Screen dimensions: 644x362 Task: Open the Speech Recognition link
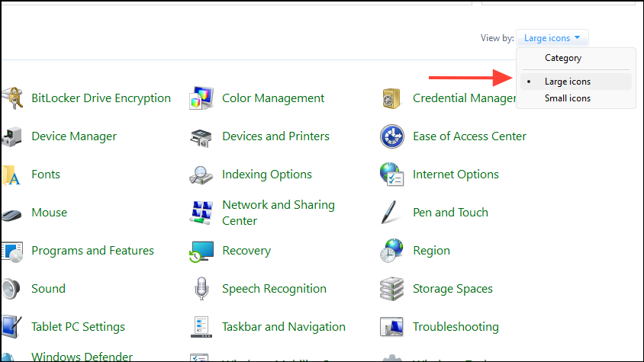pyautogui.click(x=275, y=289)
